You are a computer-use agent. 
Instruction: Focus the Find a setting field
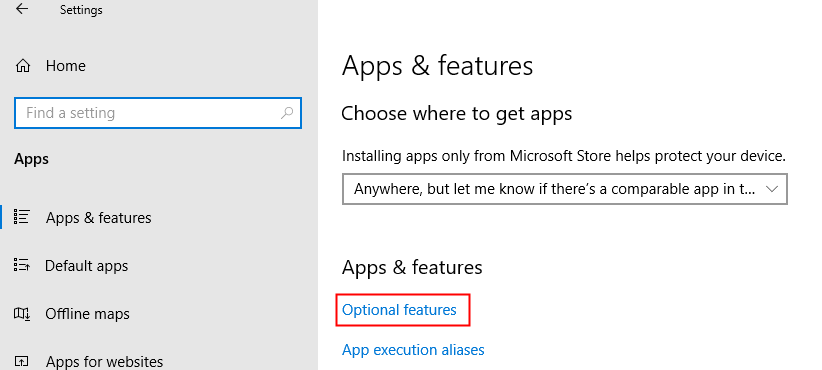click(158, 113)
